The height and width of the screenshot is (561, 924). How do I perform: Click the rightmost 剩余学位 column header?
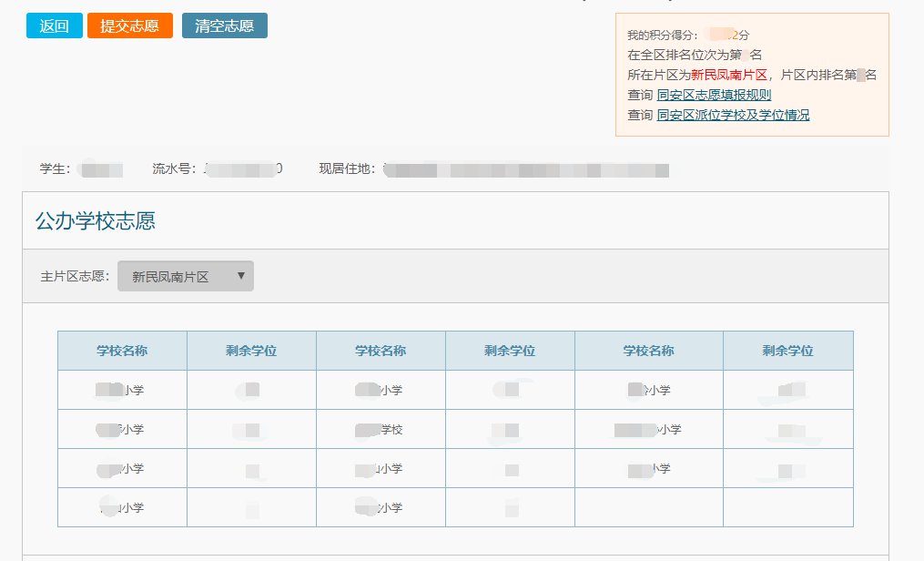tap(787, 351)
